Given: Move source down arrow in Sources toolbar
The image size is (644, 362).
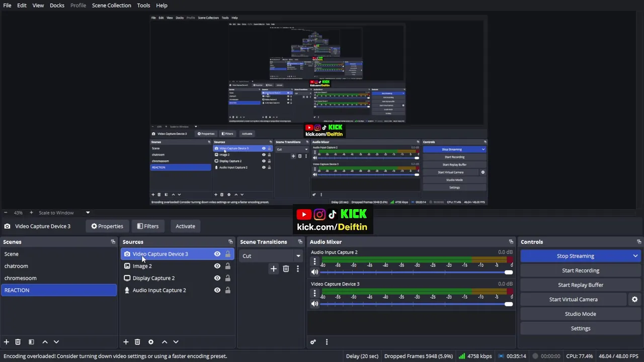Looking at the screenshot, I should pos(176,342).
